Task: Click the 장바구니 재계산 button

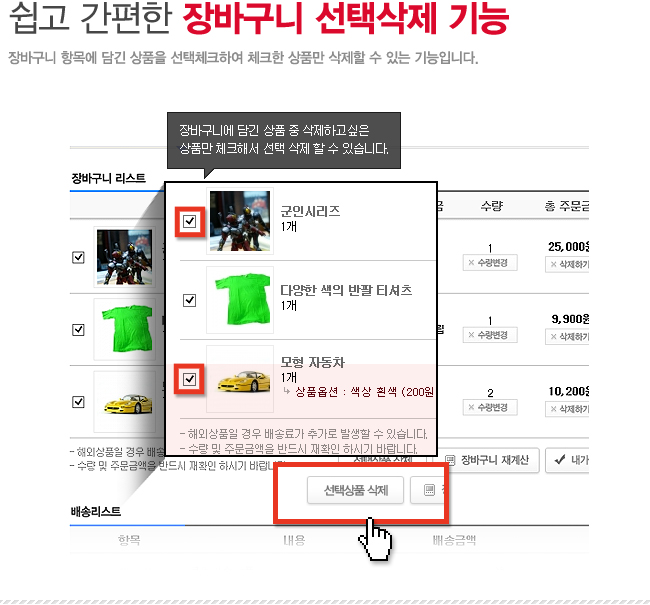Action: (488, 460)
